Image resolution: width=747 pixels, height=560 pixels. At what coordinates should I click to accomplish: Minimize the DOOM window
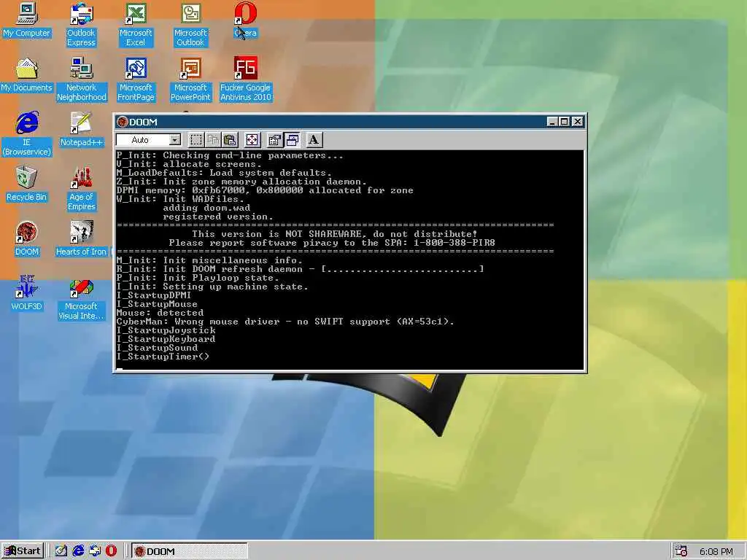pos(552,122)
